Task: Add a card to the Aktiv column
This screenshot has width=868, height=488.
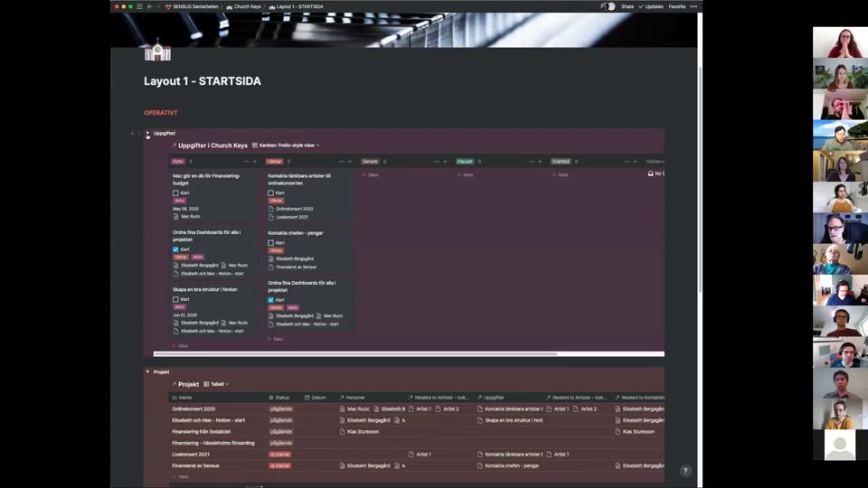Action: click(x=255, y=162)
